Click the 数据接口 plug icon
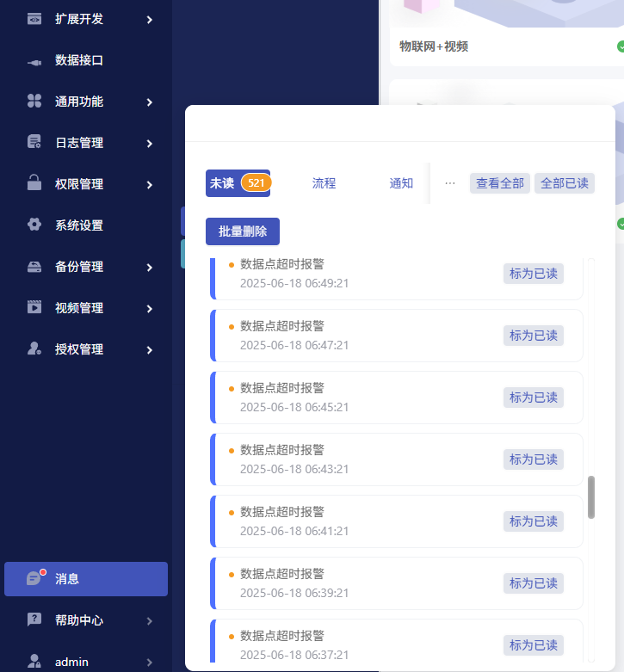Image resolution: width=624 pixels, height=672 pixels. pos(34,61)
